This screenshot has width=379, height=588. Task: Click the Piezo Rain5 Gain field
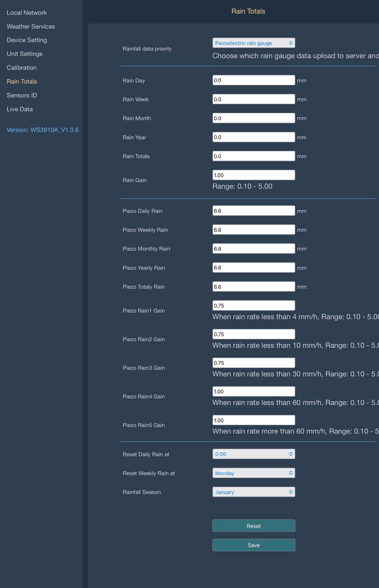pyautogui.click(x=254, y=420)
